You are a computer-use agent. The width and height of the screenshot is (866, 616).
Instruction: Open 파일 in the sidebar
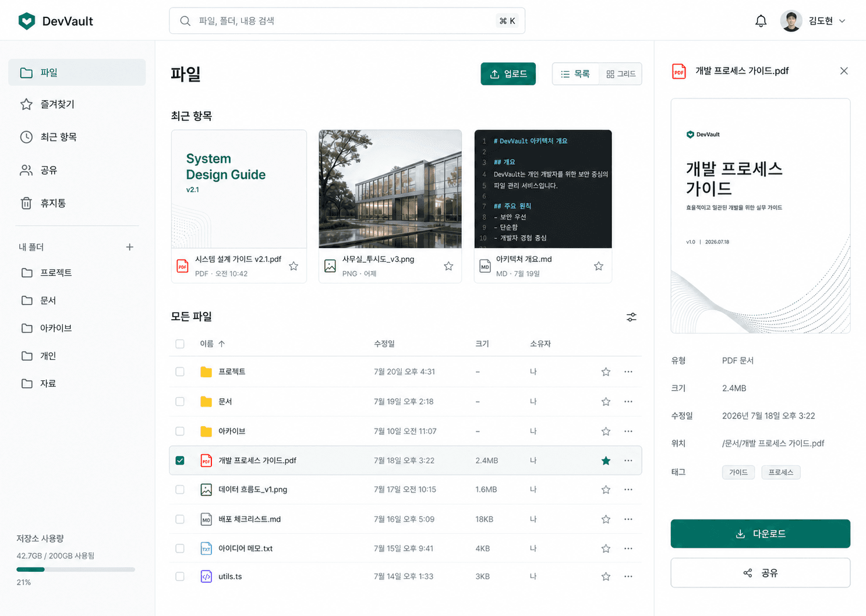tap(77, 73)
